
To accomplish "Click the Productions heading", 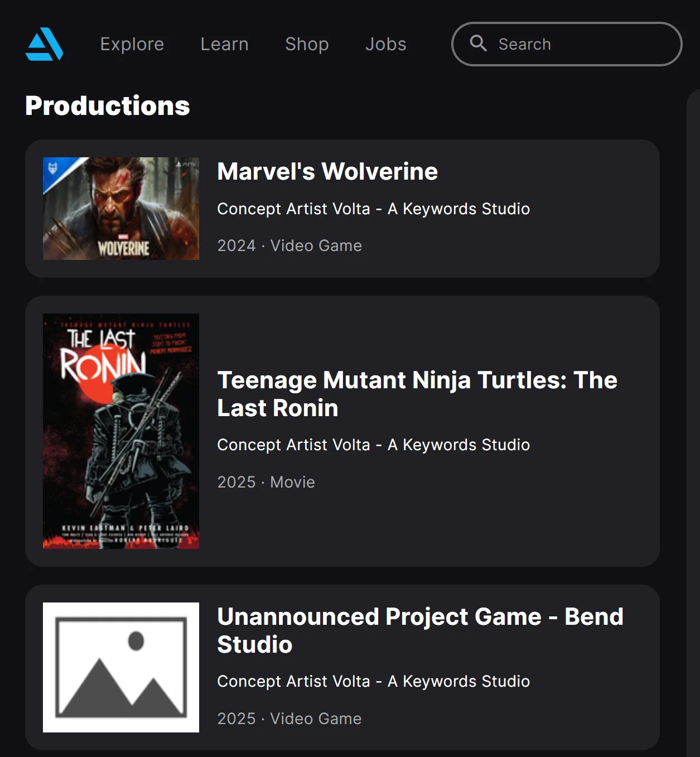I will click(108, 105).
